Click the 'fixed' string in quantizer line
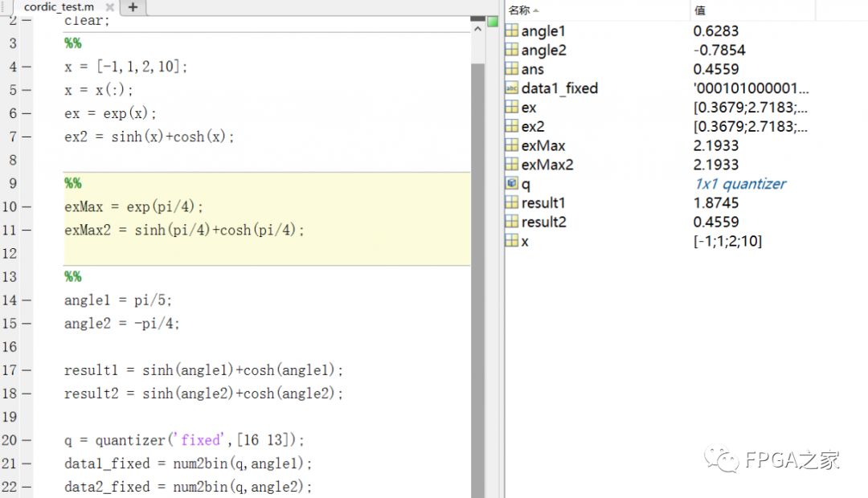 199,440
